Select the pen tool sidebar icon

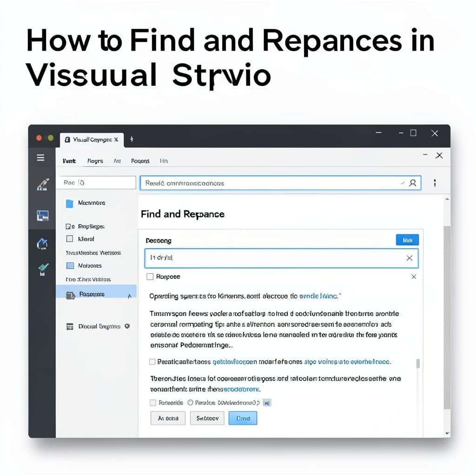[x=43, y=185]
